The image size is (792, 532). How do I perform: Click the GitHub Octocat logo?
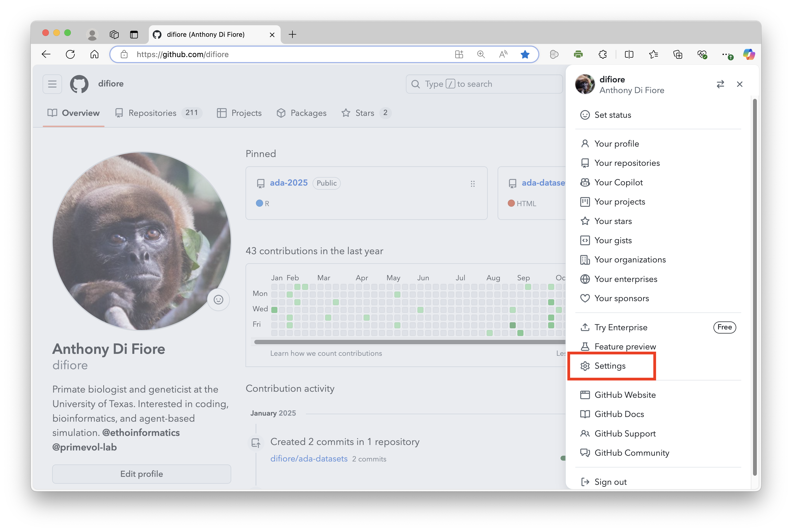[79, 84]
